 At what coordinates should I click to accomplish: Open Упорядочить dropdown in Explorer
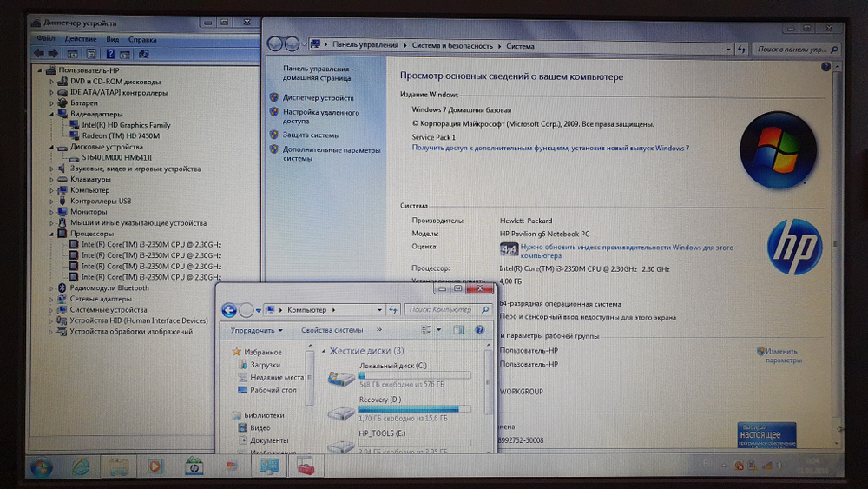tap(256, 330)
